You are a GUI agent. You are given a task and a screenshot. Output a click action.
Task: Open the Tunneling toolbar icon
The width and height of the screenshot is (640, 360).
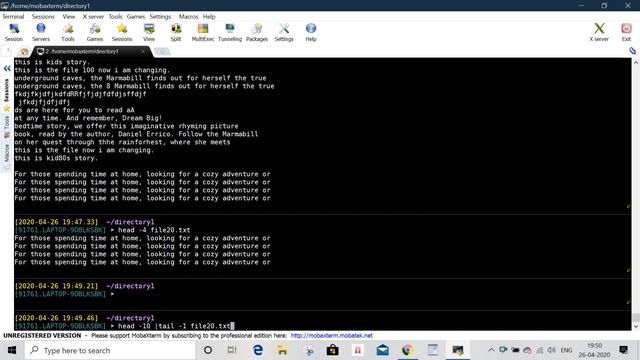[230, 32]
